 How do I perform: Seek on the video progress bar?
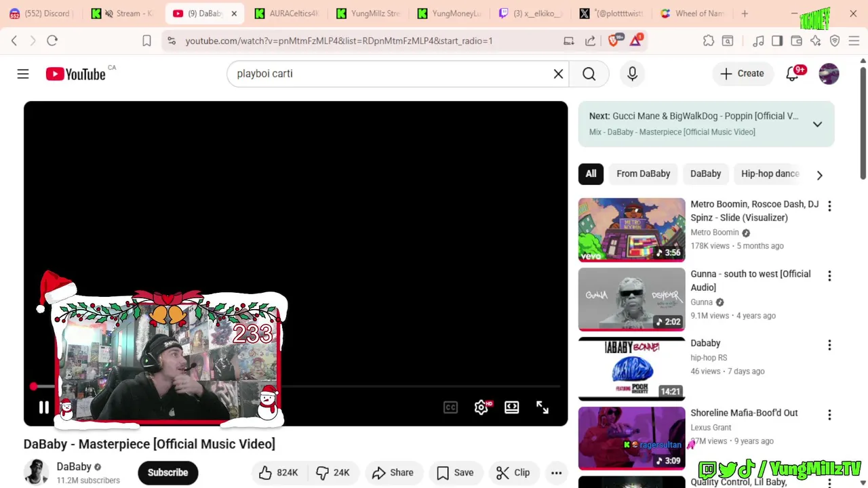click(x=296, y=386)
